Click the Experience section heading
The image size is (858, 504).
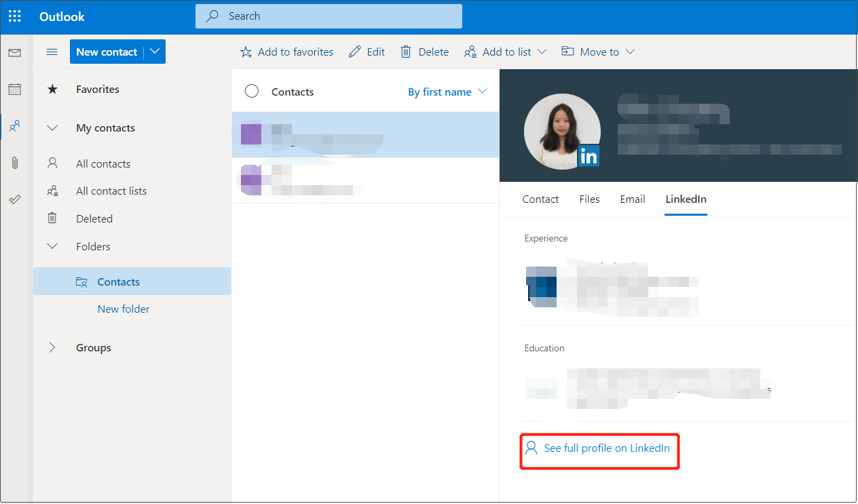pyautogui.click(x=546, y=238)
